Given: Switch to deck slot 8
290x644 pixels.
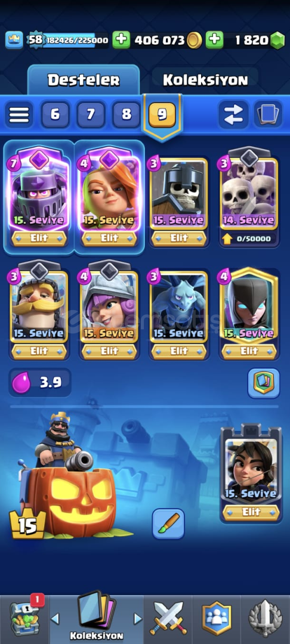Looking at the screenshot, I should point(126,114).
